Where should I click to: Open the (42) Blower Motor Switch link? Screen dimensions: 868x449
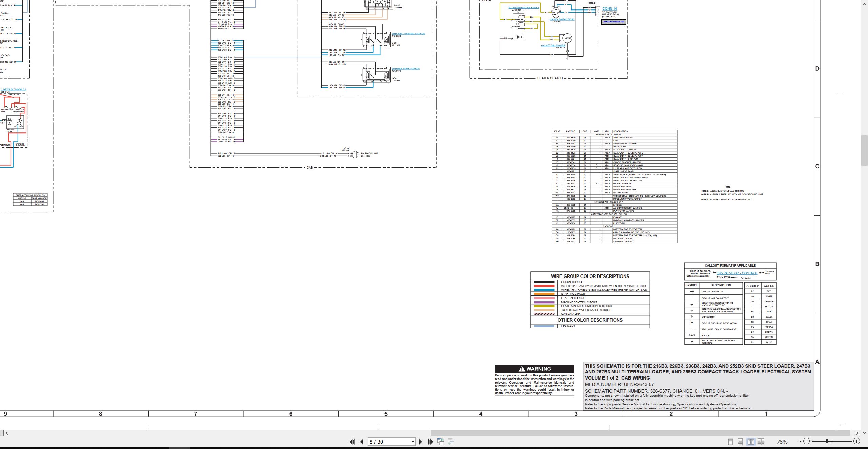pos(524,7)
